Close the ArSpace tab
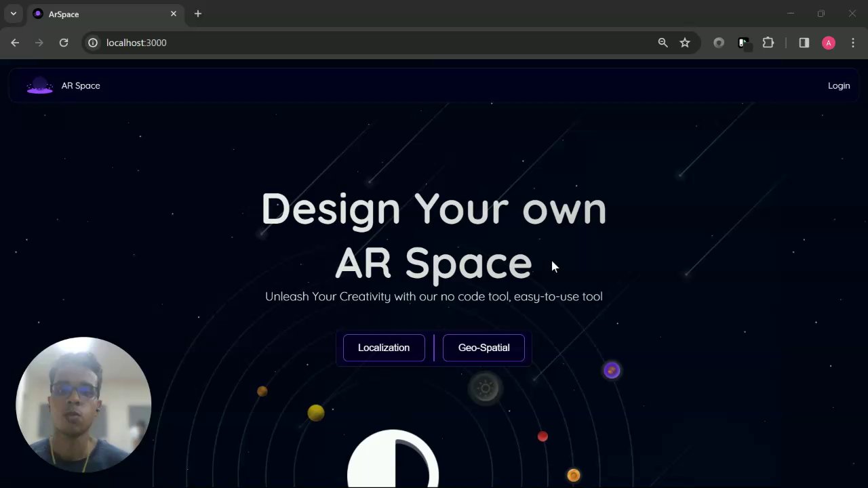868x488 pixels. coord(174,14)
